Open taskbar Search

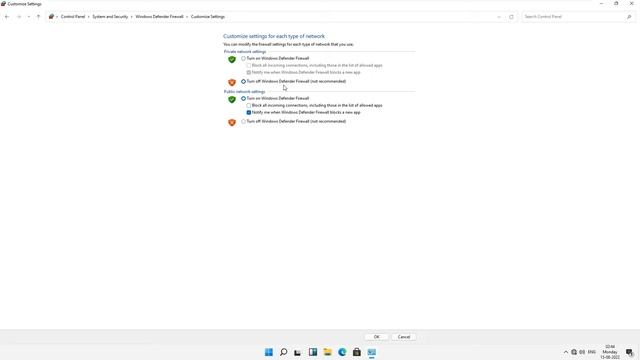[283, 352]
